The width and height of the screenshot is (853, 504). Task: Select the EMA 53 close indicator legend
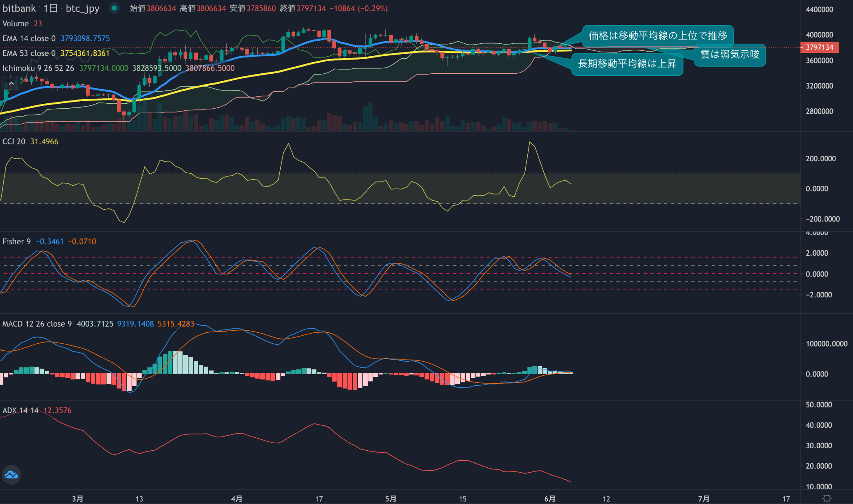pos(29,53)
